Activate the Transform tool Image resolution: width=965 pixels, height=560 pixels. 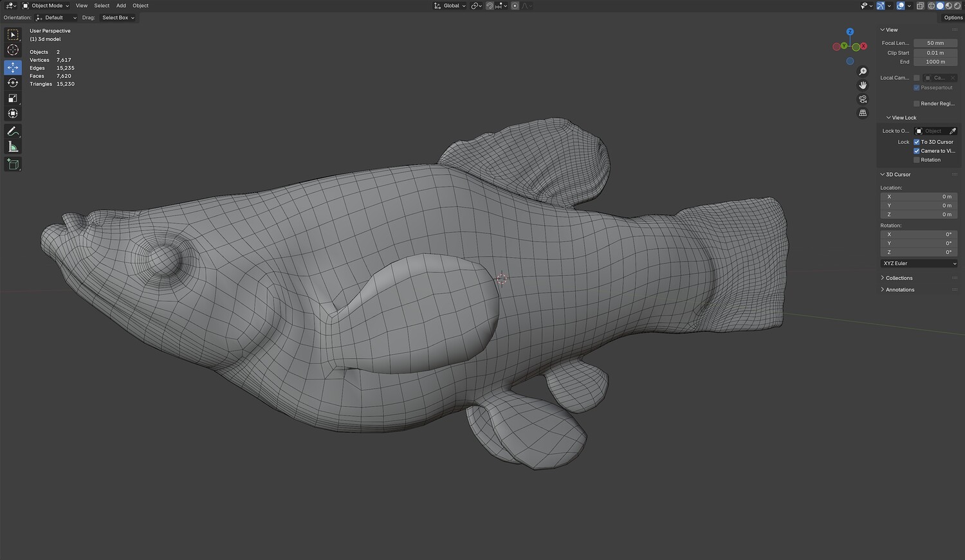click(13, 114)
